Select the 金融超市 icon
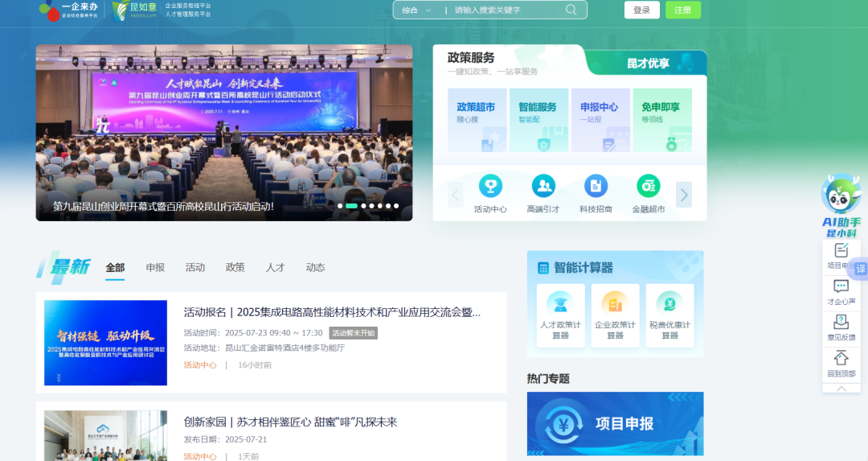This screenshot has width=868, height=461. click(648, 187)
